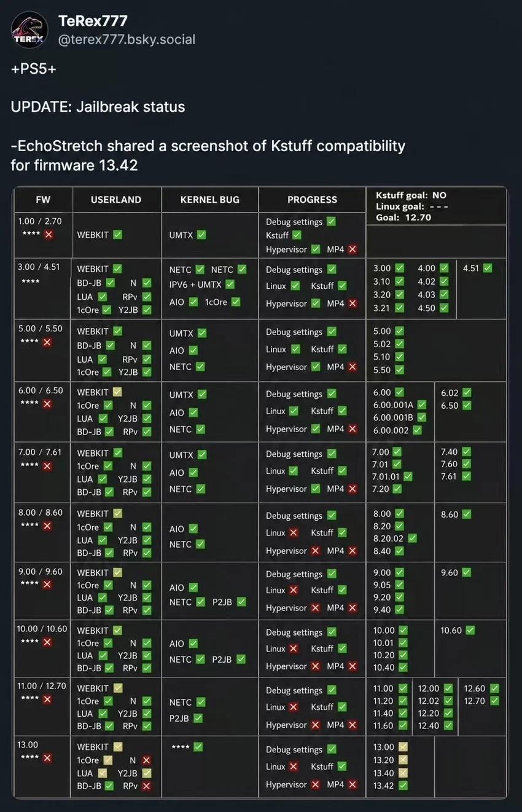Click the KERNEL BUG column header
Viewport: 522px width, 812px height.
point(210,200)
